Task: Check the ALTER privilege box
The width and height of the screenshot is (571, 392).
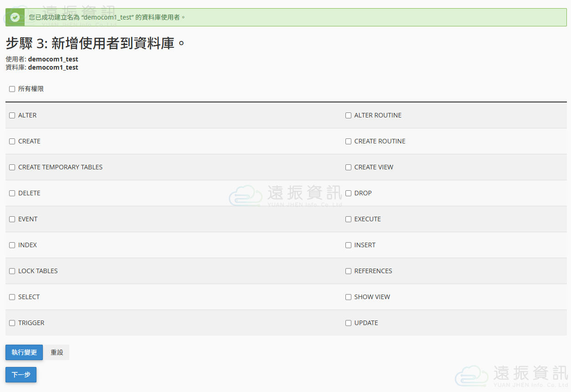Action: tap(12, 116)
